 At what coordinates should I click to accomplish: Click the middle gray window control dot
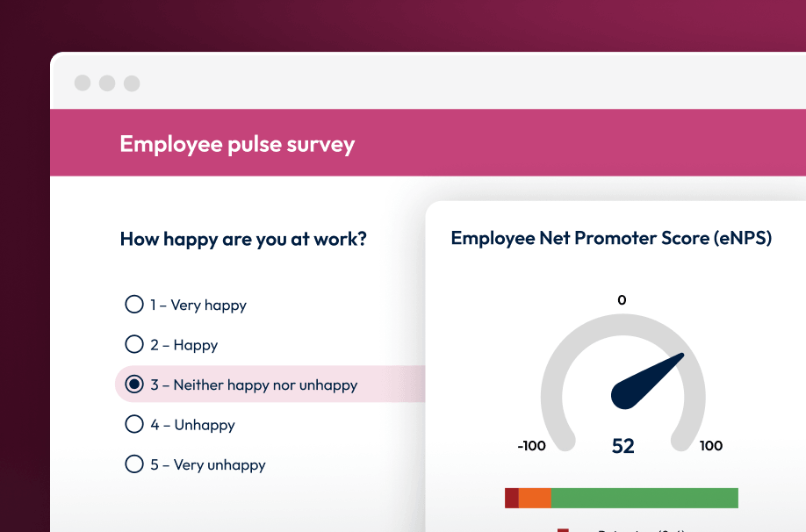pyautogui.click(x=107, y=83)
